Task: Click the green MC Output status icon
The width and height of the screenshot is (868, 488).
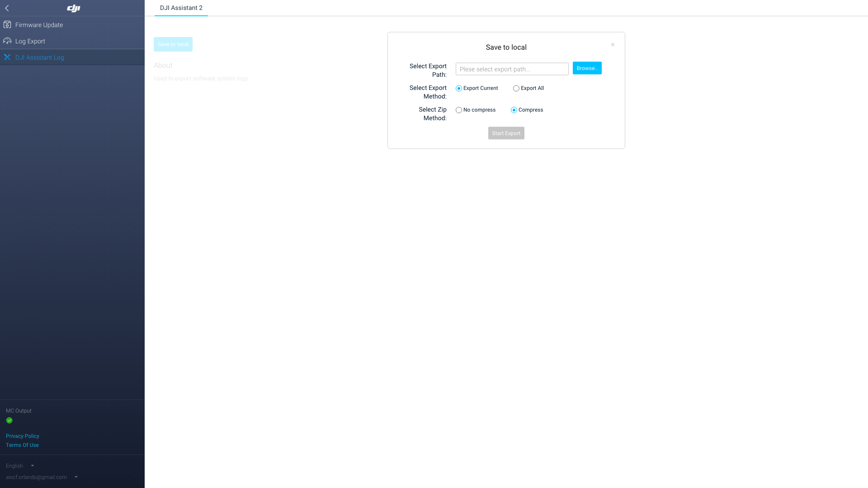Action: pyautogui.click(x=9, y=420)
